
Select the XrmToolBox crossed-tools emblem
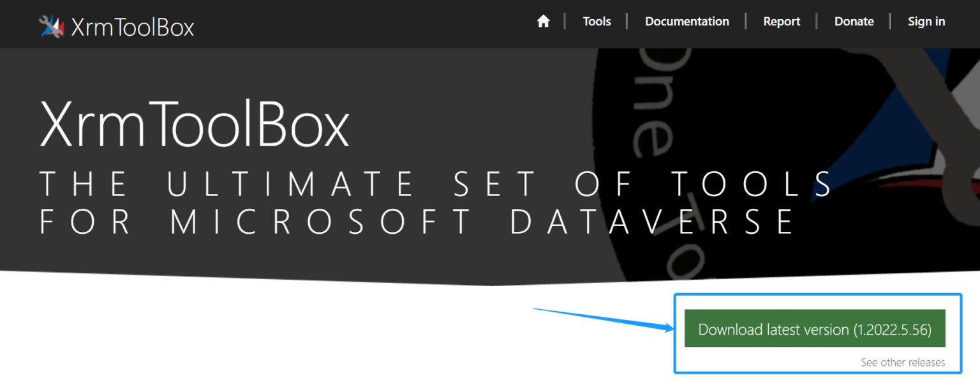click(x=51, y=24)
